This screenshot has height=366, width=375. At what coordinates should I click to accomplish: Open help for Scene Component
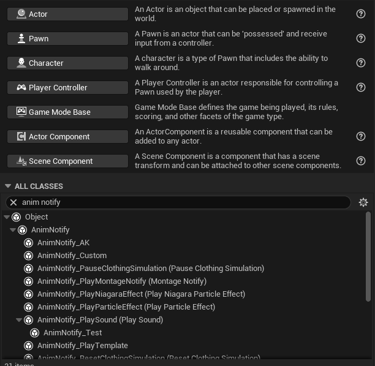click(x=361, y=161)
